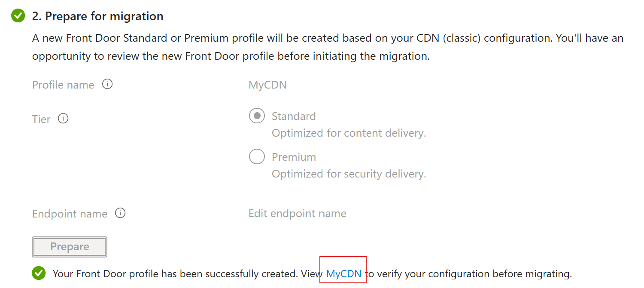This screenshot has width=644, height=288.
Task: Choose Premium, optimized for security delivery
Action: pyautogui.click(x=257, y=156)
